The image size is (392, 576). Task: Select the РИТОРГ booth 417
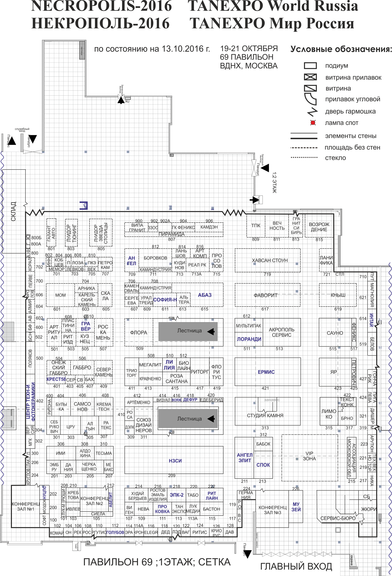tap(200, 372)
